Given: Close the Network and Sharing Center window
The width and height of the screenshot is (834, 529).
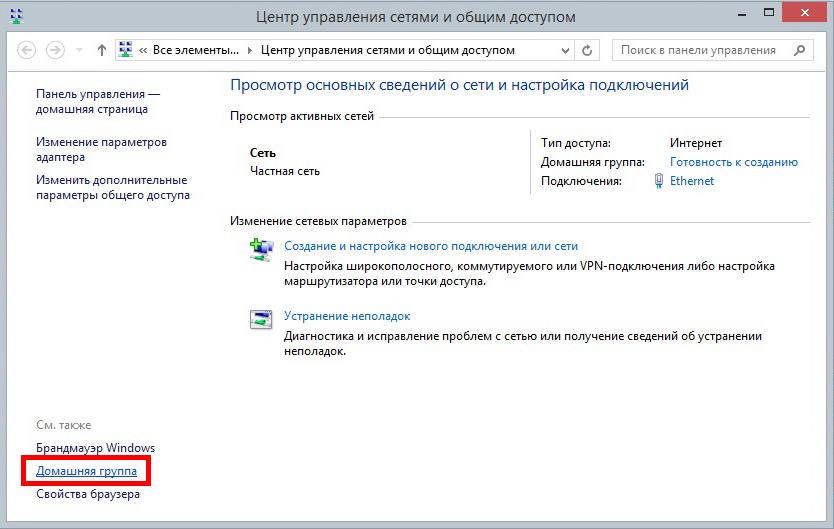Looking at the screenshot, I should 804,13.
